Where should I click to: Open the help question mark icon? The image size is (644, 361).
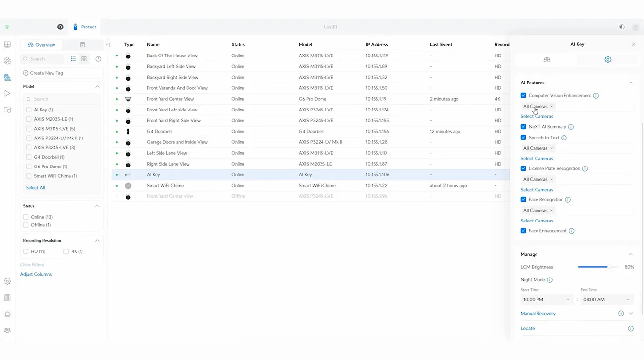click(x=98, y=59)
